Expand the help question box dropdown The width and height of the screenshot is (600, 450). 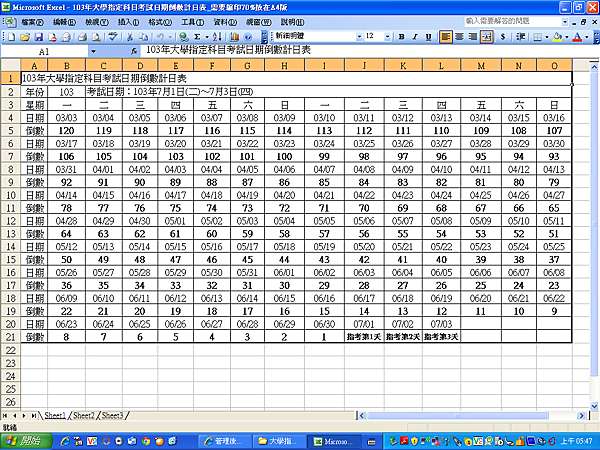[x=564, y=22]
